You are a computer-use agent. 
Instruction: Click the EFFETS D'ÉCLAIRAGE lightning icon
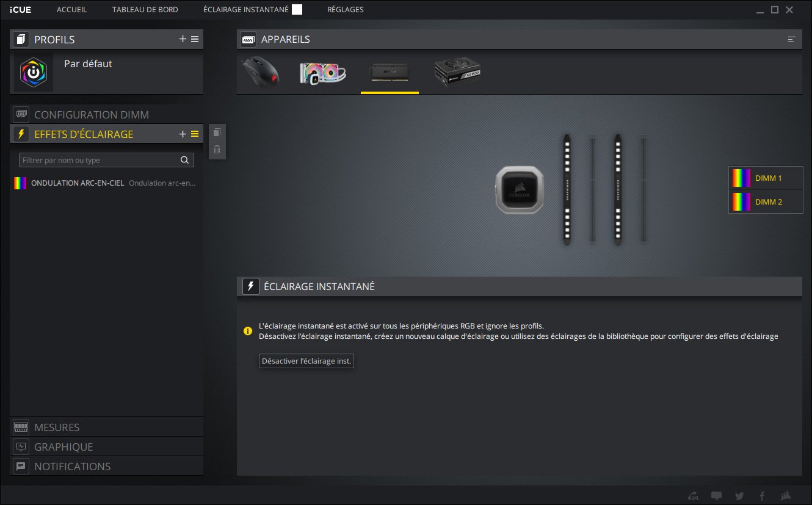point(21,134)
